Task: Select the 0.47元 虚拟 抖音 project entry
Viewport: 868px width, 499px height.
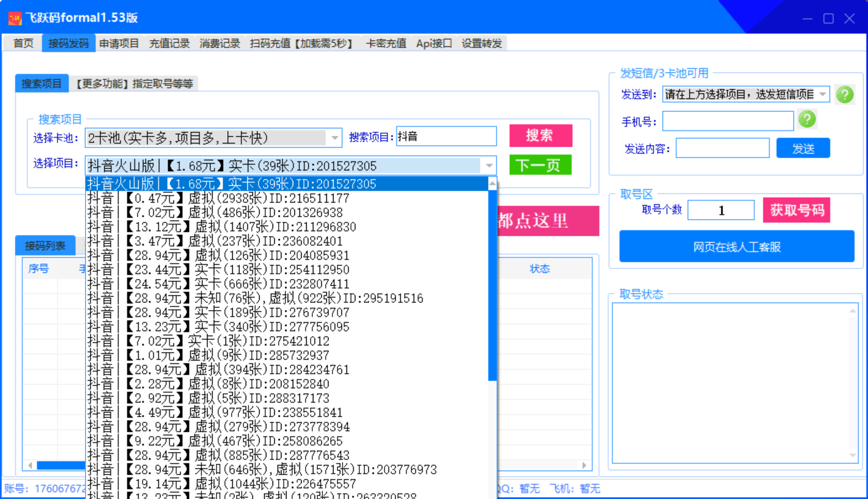Action: 224,198
